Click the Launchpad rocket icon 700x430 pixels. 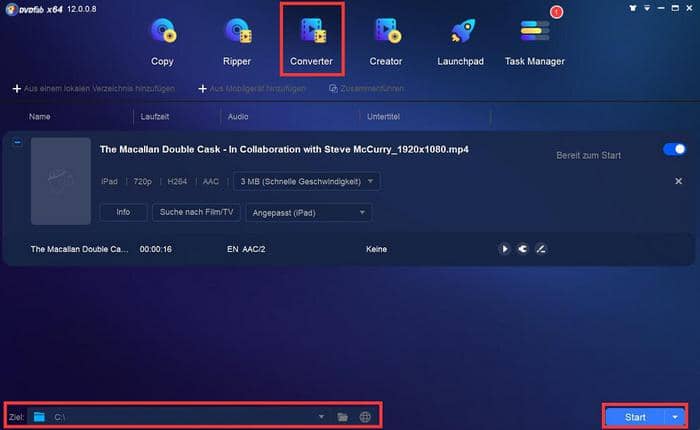coord(460,40)
